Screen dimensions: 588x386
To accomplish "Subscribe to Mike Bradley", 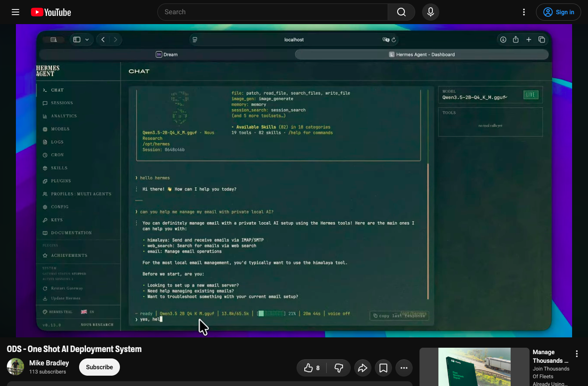I will tap(99, 367).
